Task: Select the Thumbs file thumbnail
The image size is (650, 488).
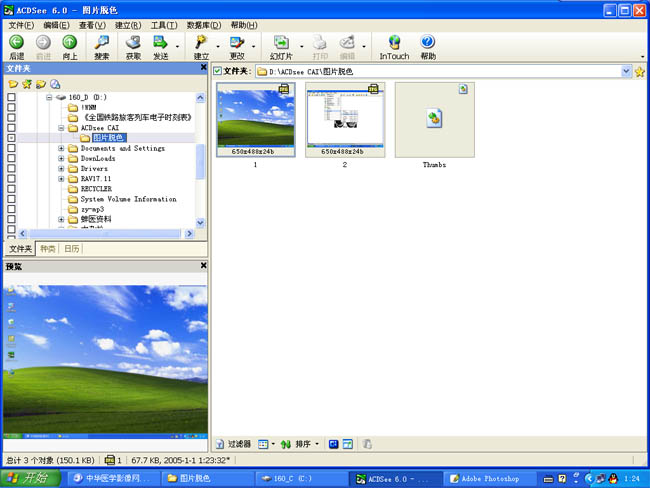Action: pyautogui.click(x=434, y=119)
